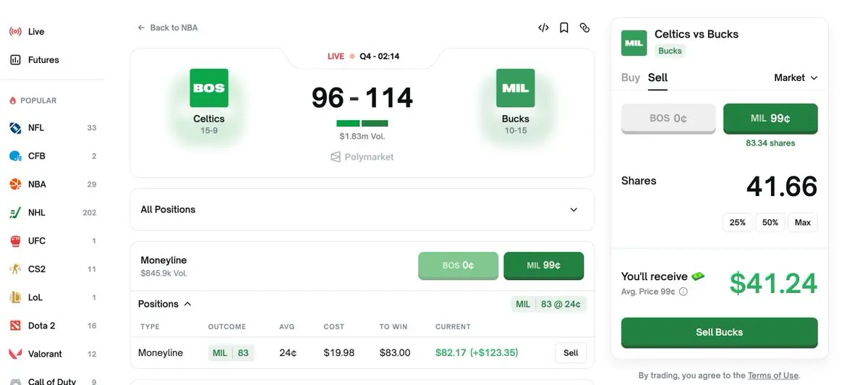Edit the shares amount 41.66
Image resolution: width=868 pixels, height=385 pixels.
click(x=781, y=186)
